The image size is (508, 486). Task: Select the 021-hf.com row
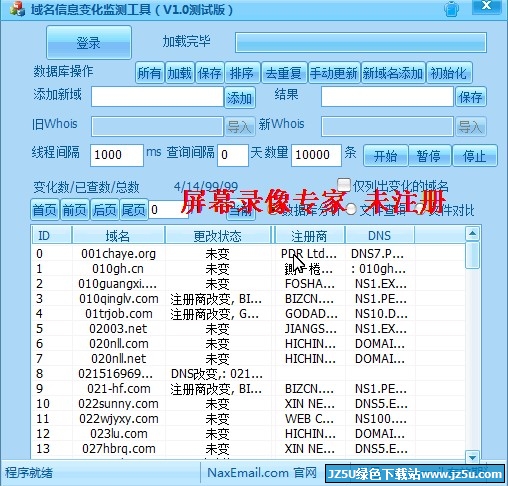[248, 389]
